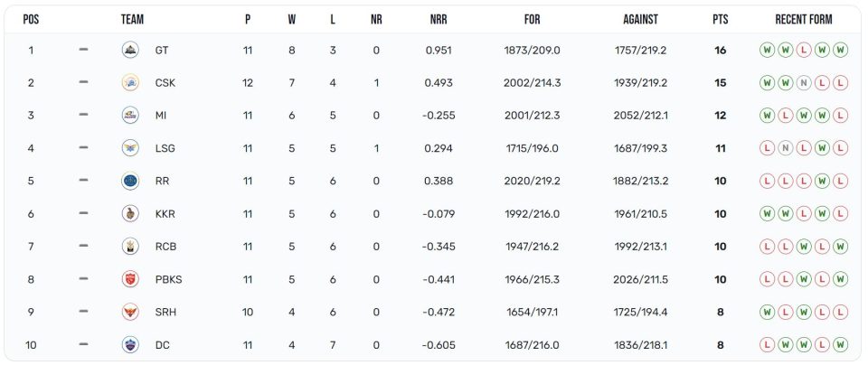Select the PBKS team logo
The height and width of the screenshot is (365, 868).
coord(130,279)
